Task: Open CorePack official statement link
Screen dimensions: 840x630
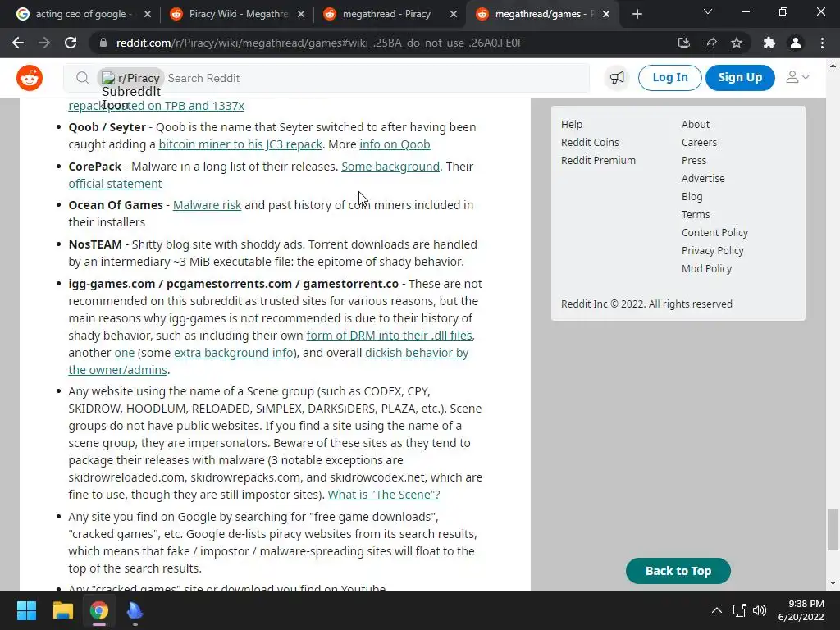Action: [x=115, y=184]
